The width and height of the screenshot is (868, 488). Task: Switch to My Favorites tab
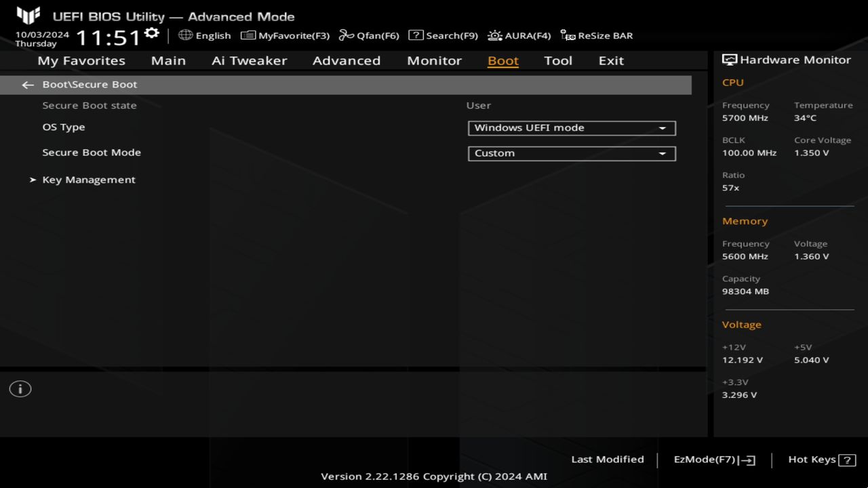click(81, 60)
